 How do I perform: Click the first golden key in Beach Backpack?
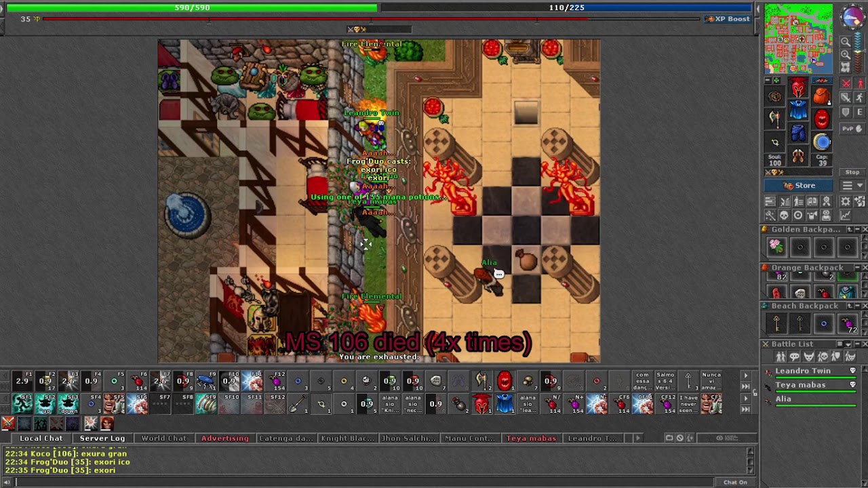click(776, 324)
